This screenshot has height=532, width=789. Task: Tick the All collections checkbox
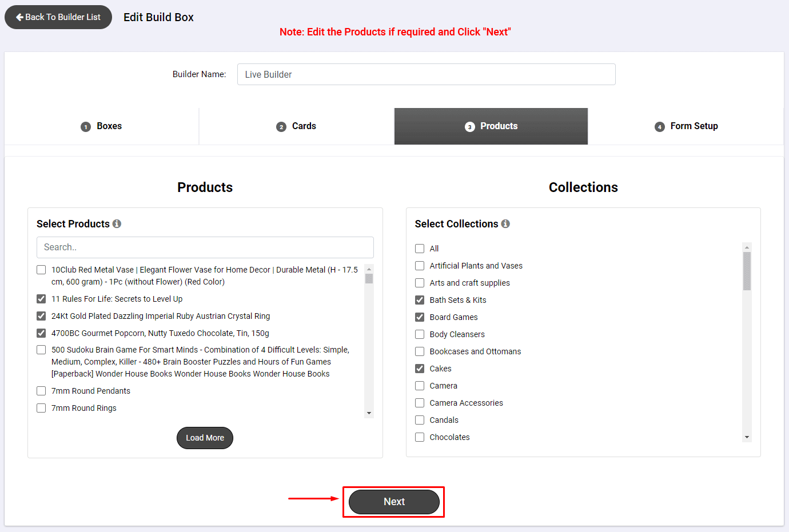tap(420, 249)
